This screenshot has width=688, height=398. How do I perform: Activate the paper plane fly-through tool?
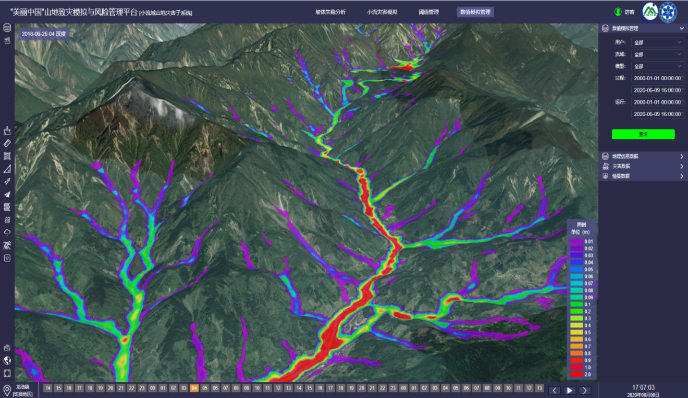(x=7, y=194)
